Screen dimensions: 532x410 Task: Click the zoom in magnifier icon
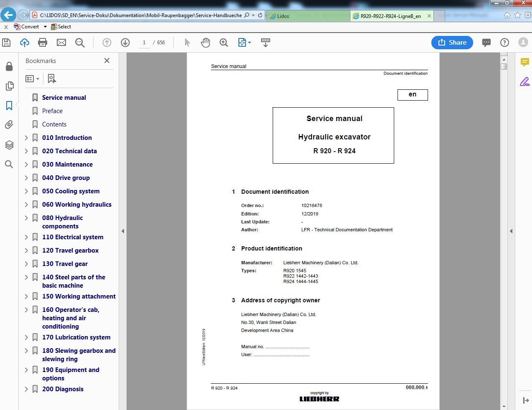(x=224, y=43)
